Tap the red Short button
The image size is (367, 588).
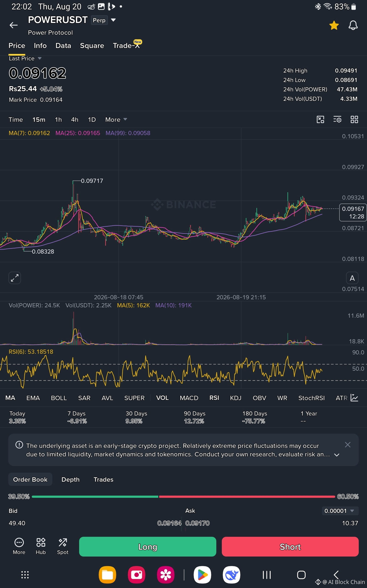(x=290, y=547)
